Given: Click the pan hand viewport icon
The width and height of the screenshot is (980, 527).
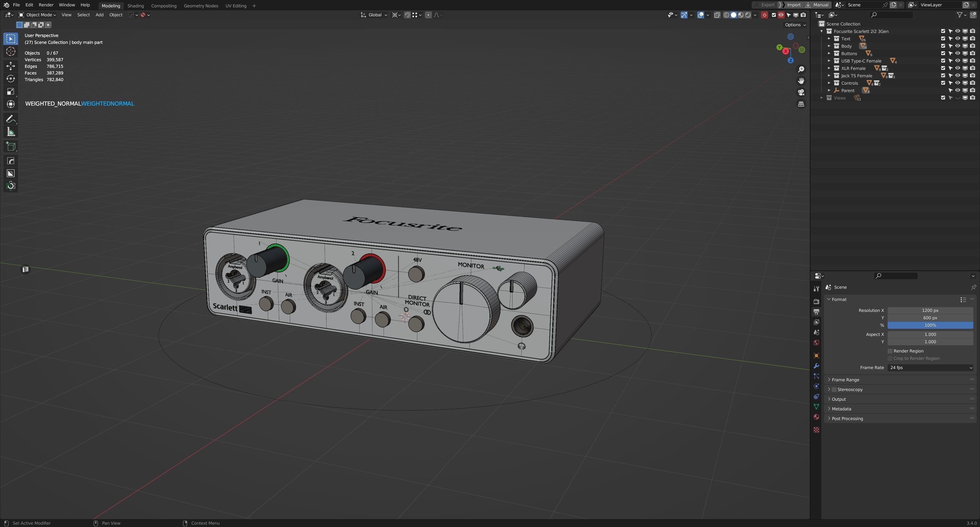Looking at the screenshot, I should 801,81.
